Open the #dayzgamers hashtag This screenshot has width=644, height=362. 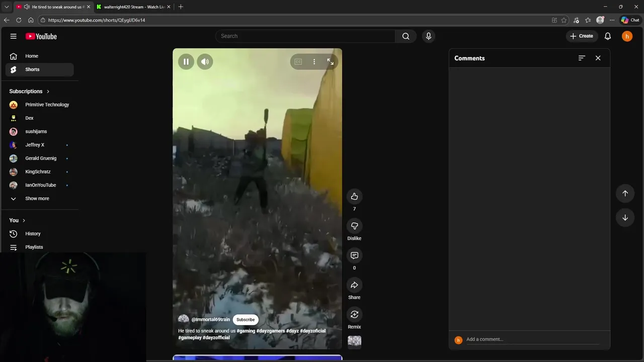pos(271,331)
